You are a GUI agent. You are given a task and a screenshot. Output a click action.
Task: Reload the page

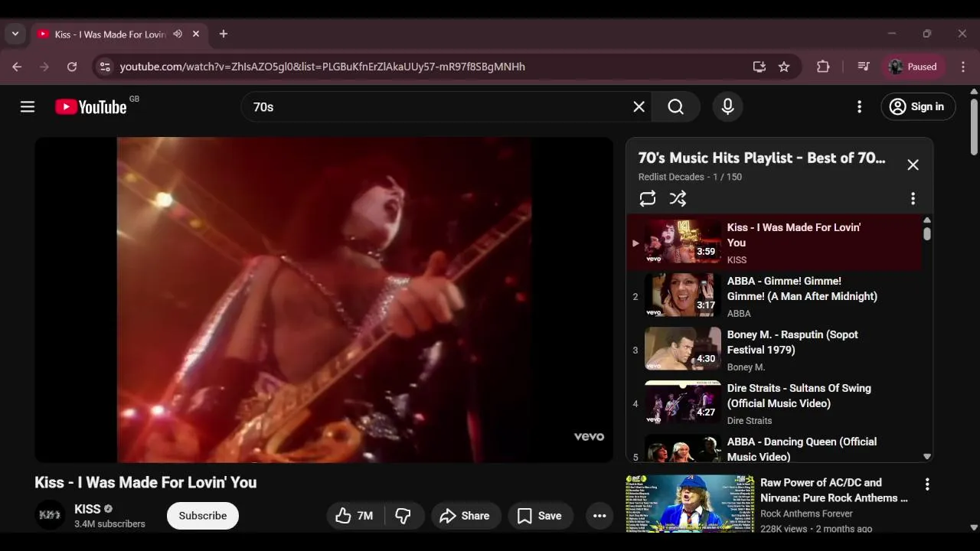coord(72,67)
